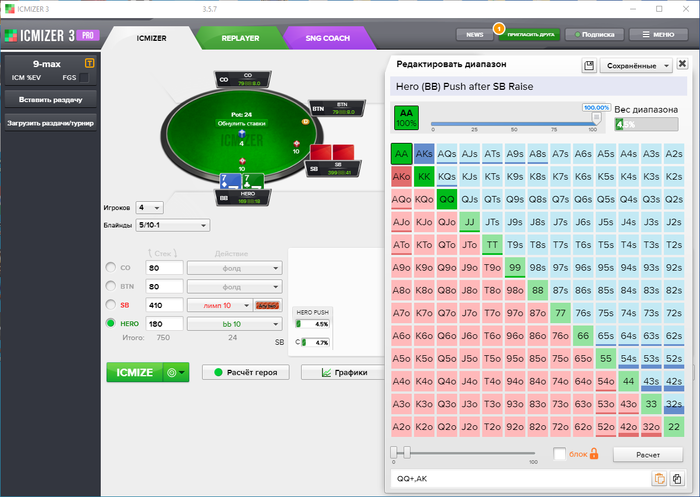Select the AA hand indicator box
700x497 pixels.
click(406, 118)
